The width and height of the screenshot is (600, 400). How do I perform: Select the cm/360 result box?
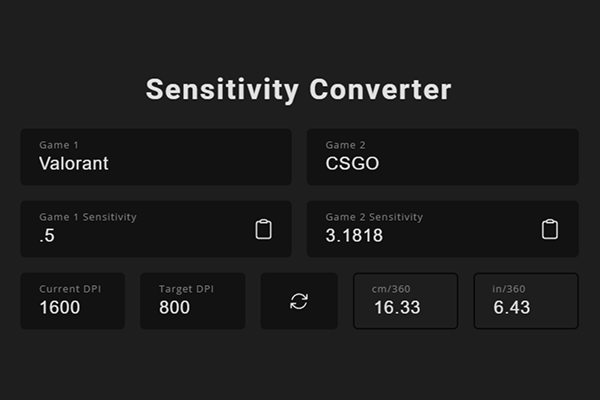pyautogui.click(x=405, y=300)
